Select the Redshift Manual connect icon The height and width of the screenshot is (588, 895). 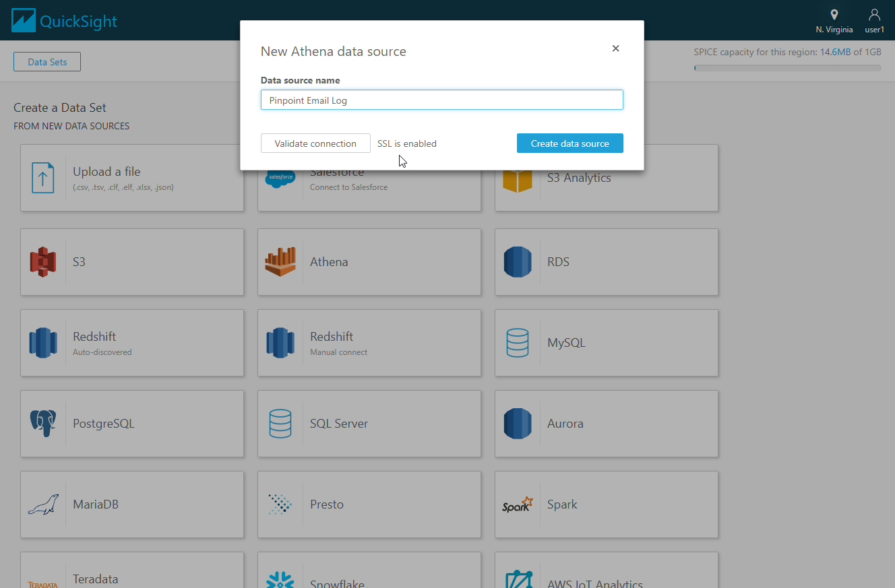(280, 343)
